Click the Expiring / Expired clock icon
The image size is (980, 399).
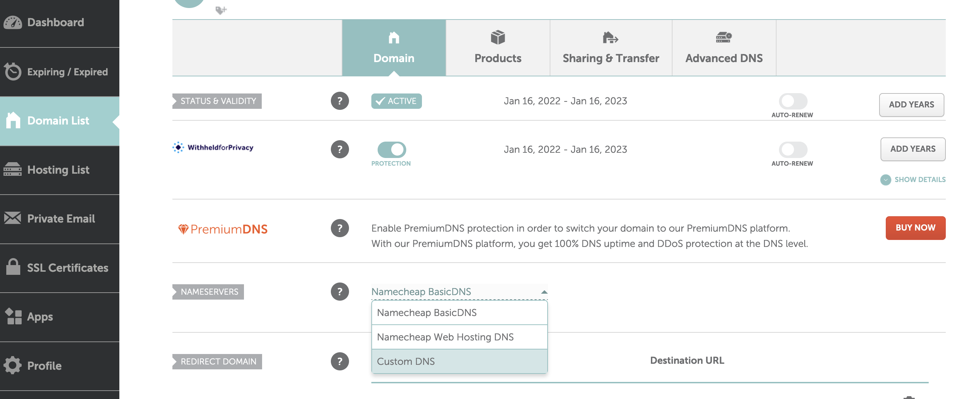click(x=13, y=71)
